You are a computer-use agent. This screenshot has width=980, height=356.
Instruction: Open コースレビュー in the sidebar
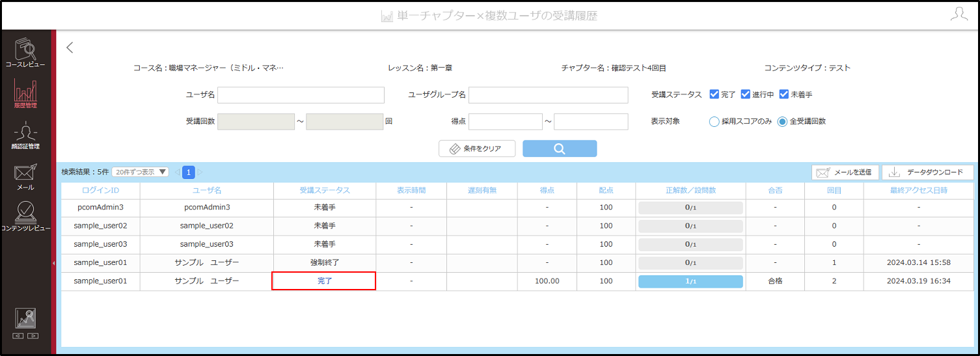tap(25, 53)
